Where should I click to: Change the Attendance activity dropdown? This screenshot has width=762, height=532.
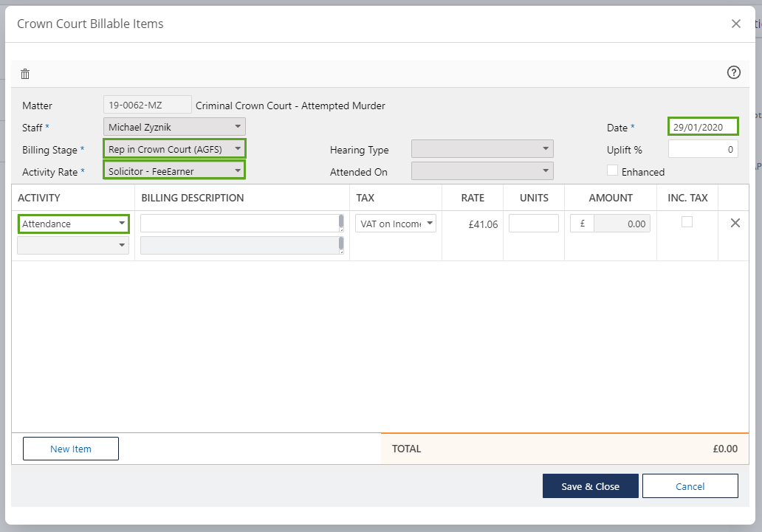pos(74,224)
